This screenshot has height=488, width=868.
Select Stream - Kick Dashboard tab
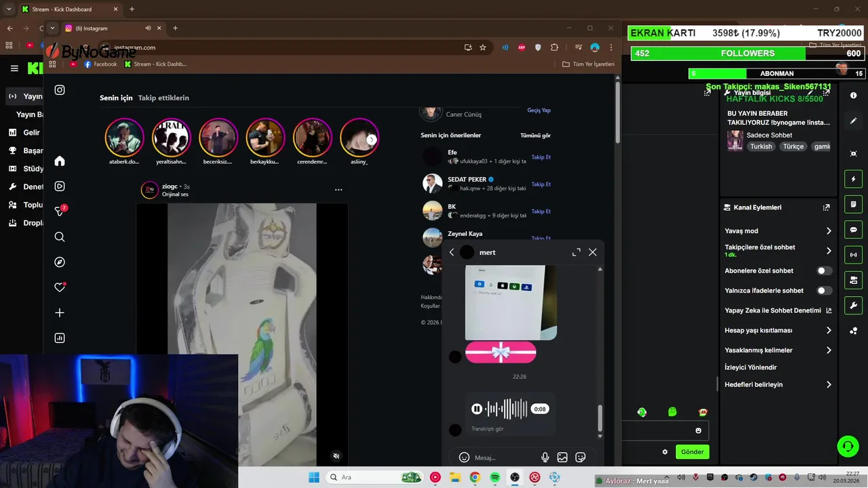point(70,9)
